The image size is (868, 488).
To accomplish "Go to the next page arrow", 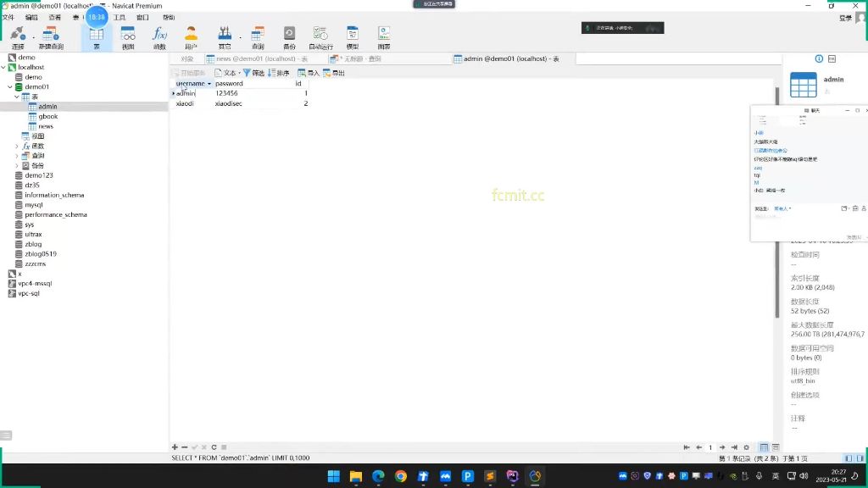I will coord(722,447).
